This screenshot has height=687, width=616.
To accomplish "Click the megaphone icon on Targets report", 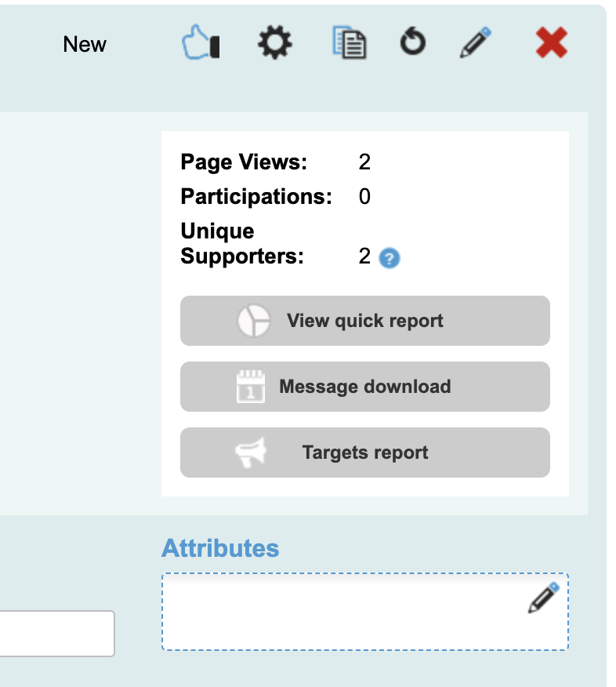I will (252, 453).
